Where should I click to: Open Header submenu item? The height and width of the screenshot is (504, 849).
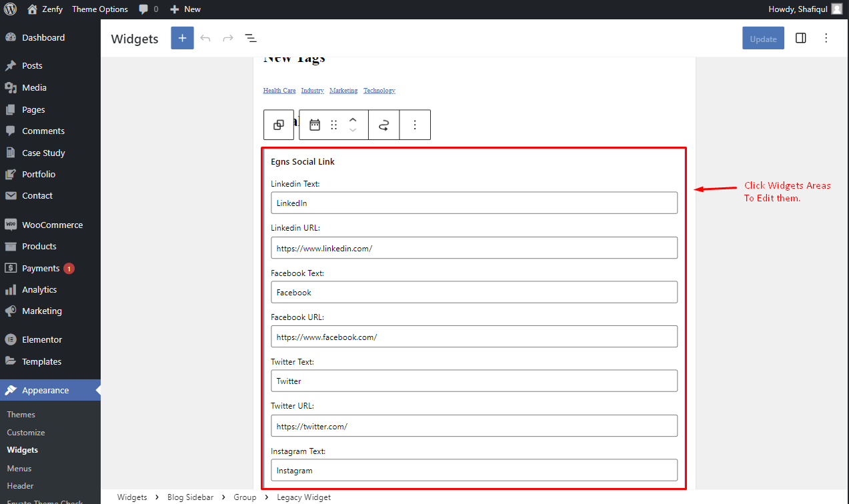(x=20, y=486)
